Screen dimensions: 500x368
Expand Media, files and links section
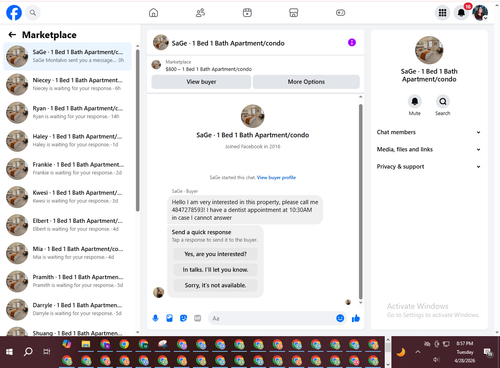pyautogui.click(x=429, y=149)
